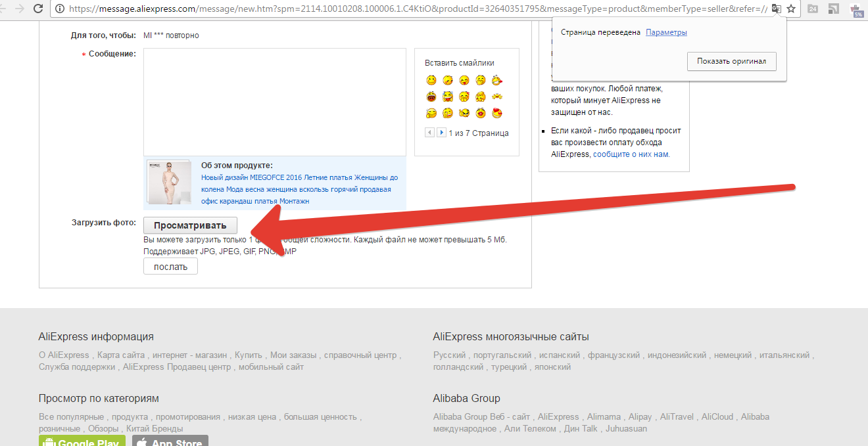Insert the heart-eyes emoji
The image size is (868, 446).
(497, 113)
